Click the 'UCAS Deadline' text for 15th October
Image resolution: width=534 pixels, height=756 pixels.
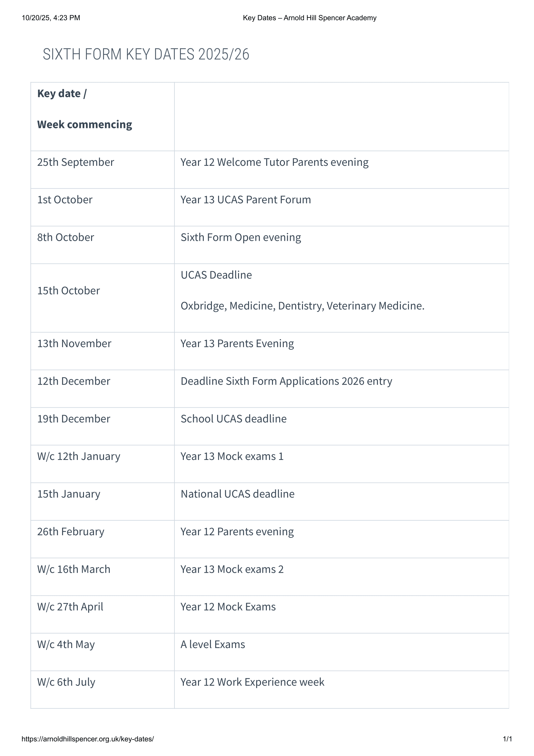coord(216,275)
